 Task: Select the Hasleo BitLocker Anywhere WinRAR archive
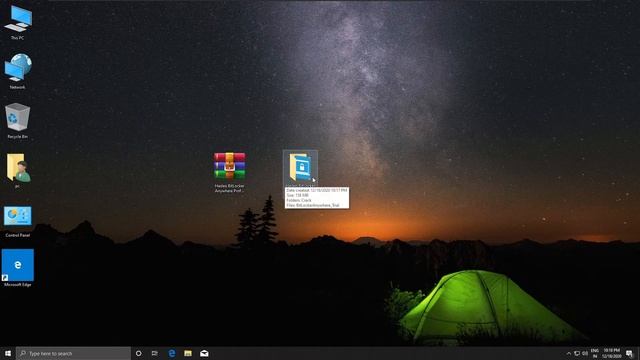(229, 172)
